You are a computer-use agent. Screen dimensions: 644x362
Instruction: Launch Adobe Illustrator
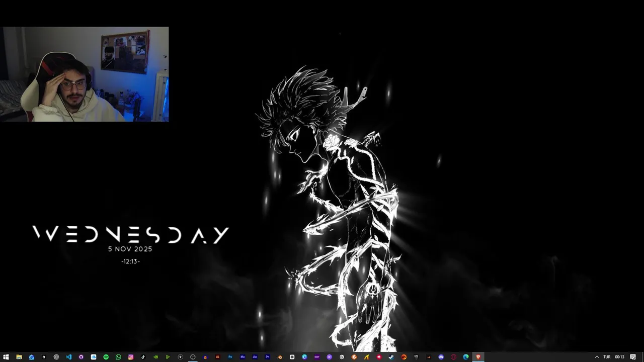[x=217, y=357]
